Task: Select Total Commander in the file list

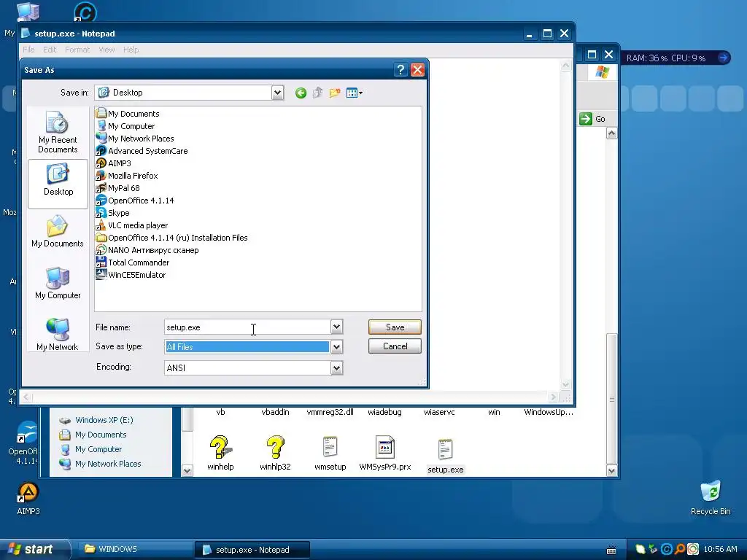Action: 133,262
